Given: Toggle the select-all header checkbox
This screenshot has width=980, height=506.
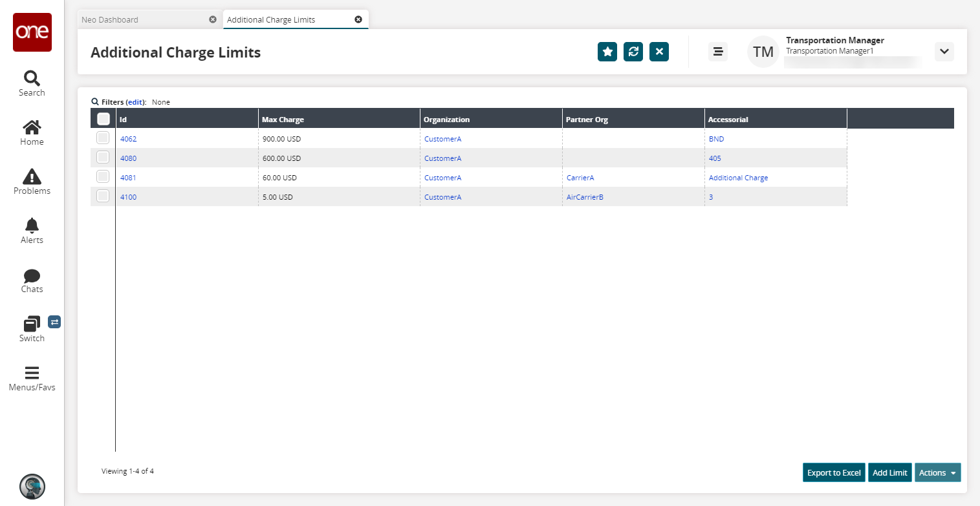Looking at the screenshot, I should pyautogui.click(x=103, y=119).
